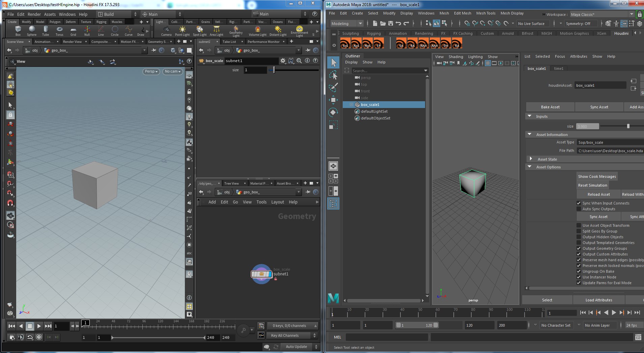Screen dimensions: 644x353
Task: Add a Camera from Houdini shelf
Action: pyautogui.click(x=166, y=31)
